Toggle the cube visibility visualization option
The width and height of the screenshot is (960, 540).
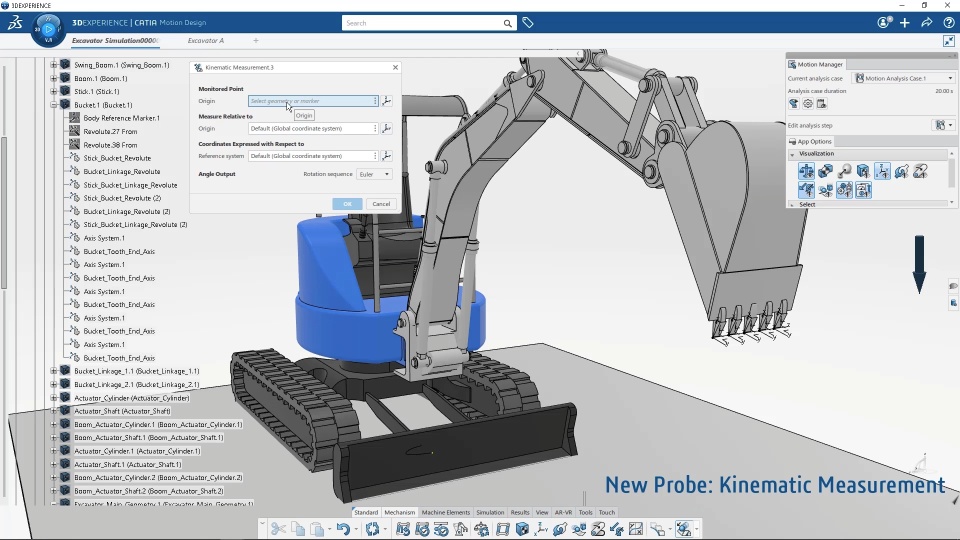863,171
